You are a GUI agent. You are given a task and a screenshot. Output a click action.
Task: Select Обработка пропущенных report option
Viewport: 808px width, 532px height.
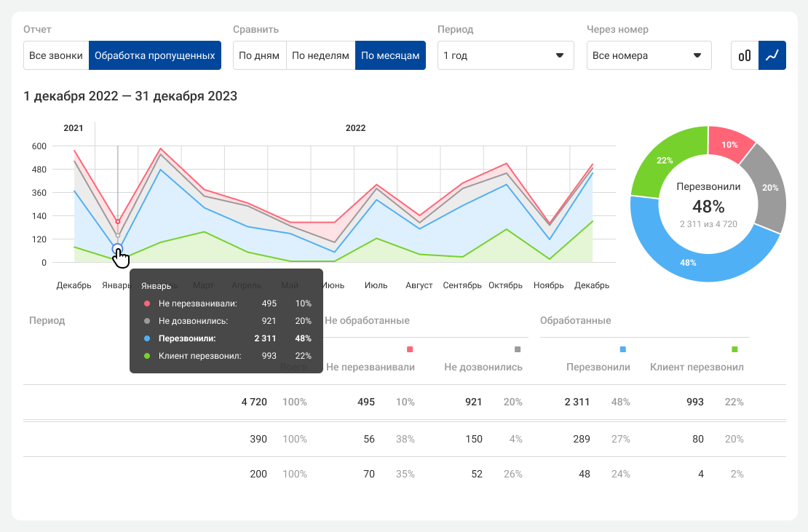pyautogui.click(x=155, y=55)
